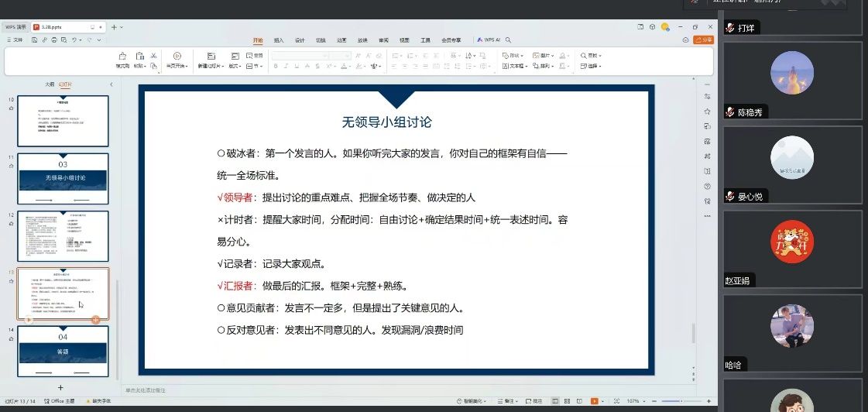Select slide 14 thumbnail titled 答疑
This screenshot has height=412, width=868.
pyautogui.click(x=63, y=351)
